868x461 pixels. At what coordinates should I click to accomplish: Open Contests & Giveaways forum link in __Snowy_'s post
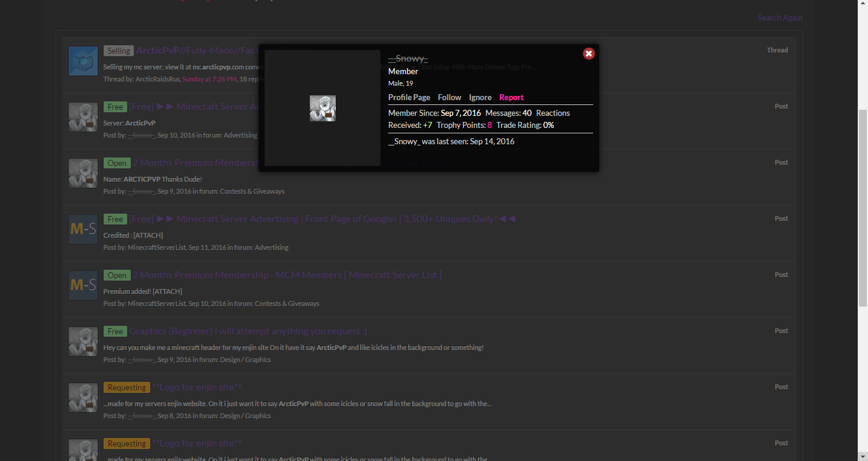252,191
